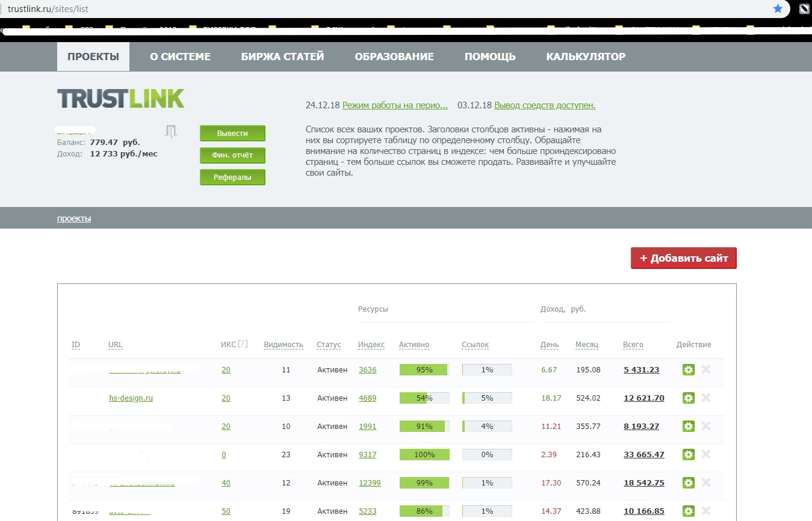Image resolution: width=812 pixels, height=521 pixels.
Task: Sort table by ИКС column header
Action: click(x=228, y=345)
